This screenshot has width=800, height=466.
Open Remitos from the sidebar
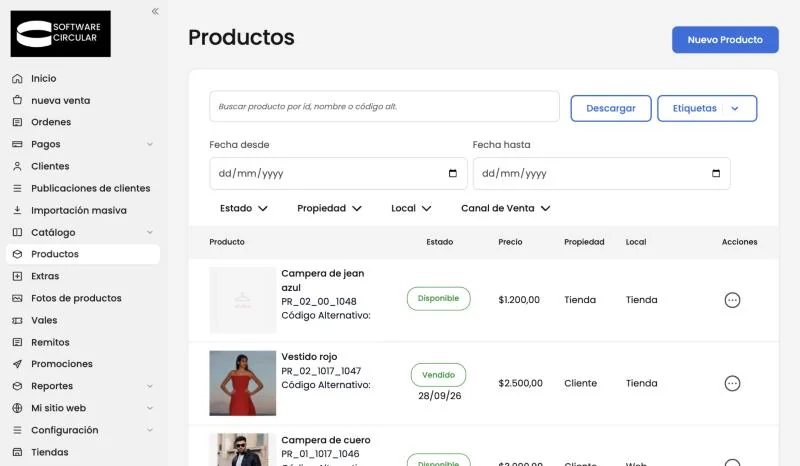[50, 342]
